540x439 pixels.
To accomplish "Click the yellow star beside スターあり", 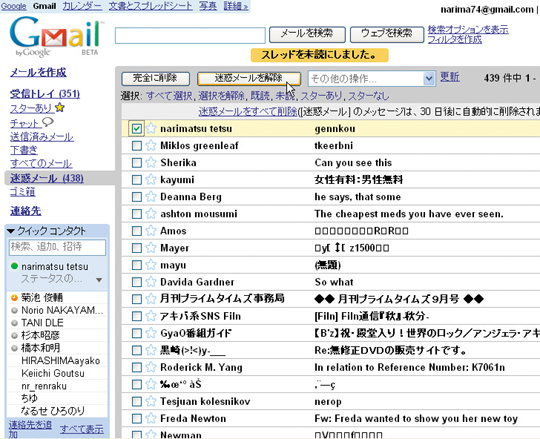I will [60, 107].
